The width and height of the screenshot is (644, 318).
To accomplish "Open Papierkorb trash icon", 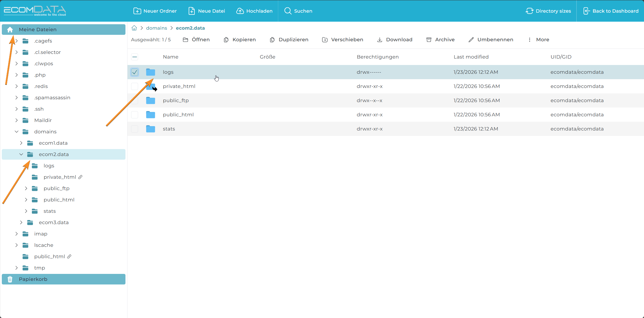I will (10, 279).
